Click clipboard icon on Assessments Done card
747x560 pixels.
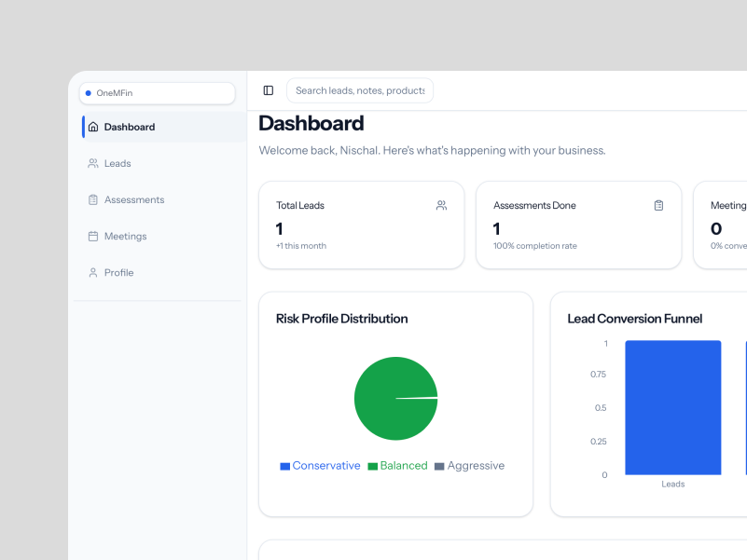658,205
